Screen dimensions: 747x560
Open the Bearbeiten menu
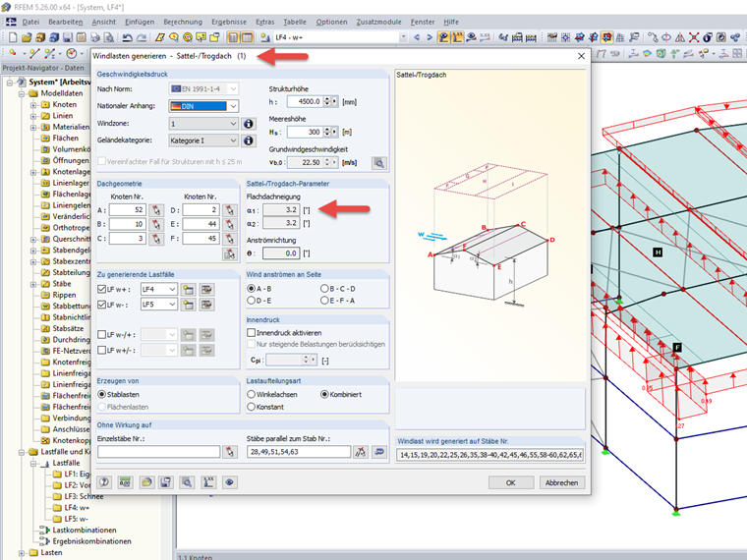pos(66,22)
